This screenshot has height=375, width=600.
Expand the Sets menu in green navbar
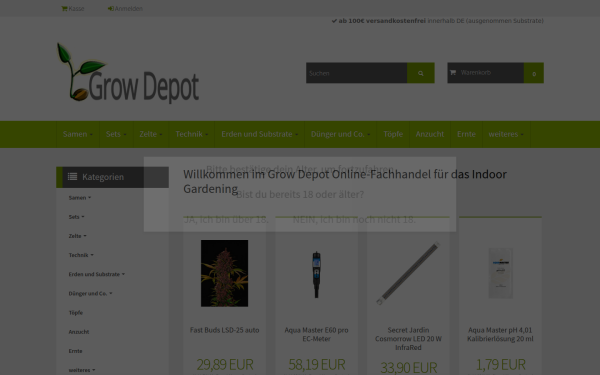point(116,134)
